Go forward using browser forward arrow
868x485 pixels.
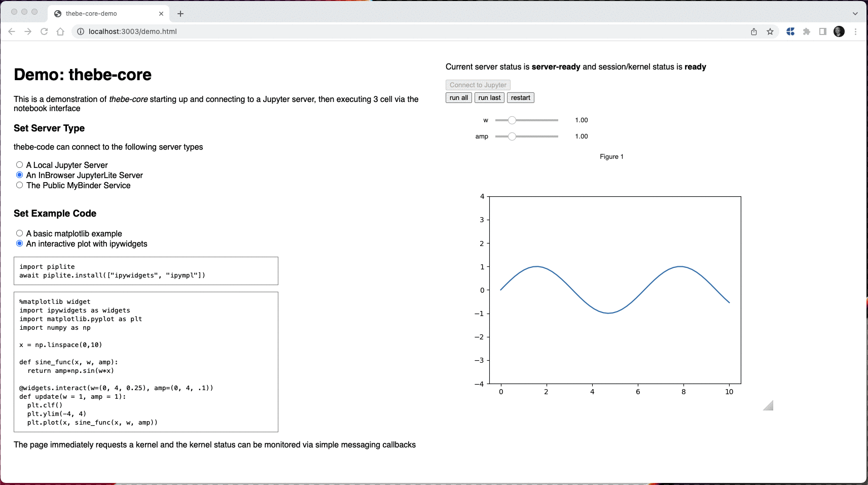[28, 31]
